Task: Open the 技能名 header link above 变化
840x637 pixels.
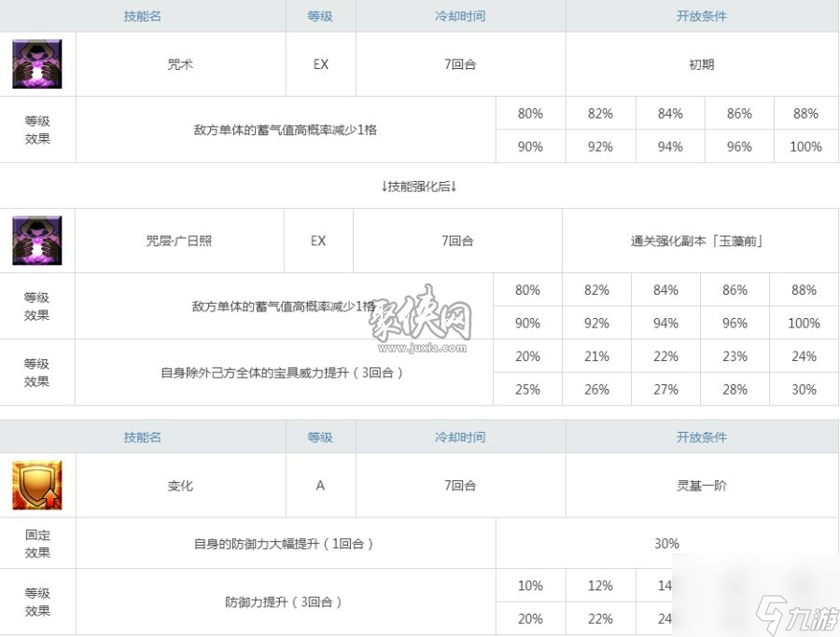Action: [x=142, y=437]
